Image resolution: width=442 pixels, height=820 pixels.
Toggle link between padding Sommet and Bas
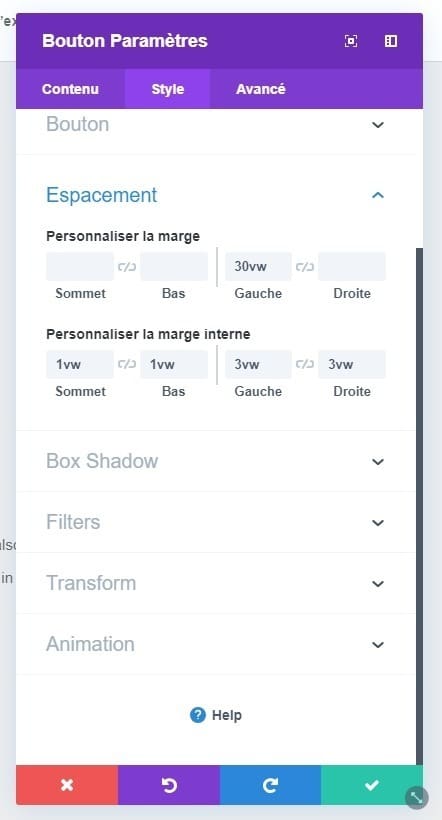tap(127, 365)
